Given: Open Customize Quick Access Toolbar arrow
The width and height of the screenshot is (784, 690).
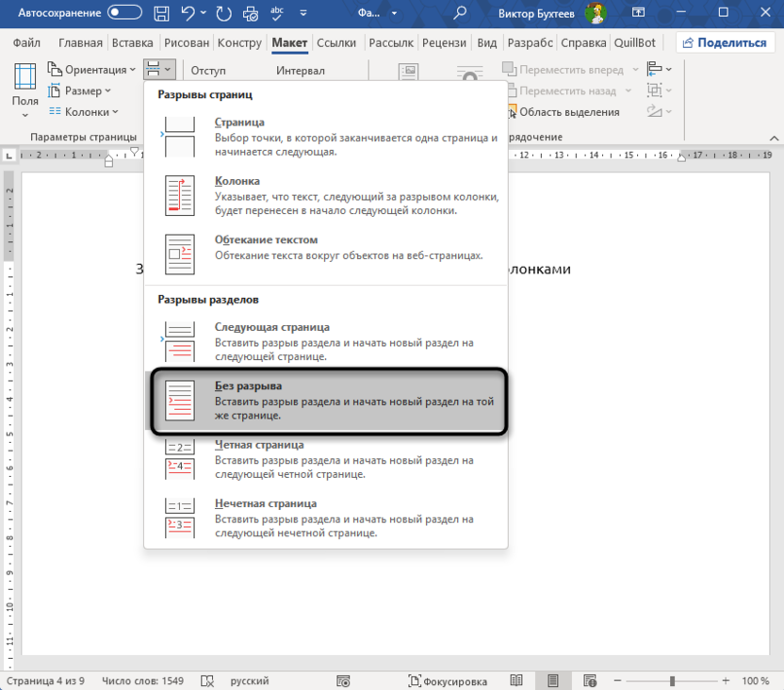Looking at the screenshot, I should tap(303, 13).
